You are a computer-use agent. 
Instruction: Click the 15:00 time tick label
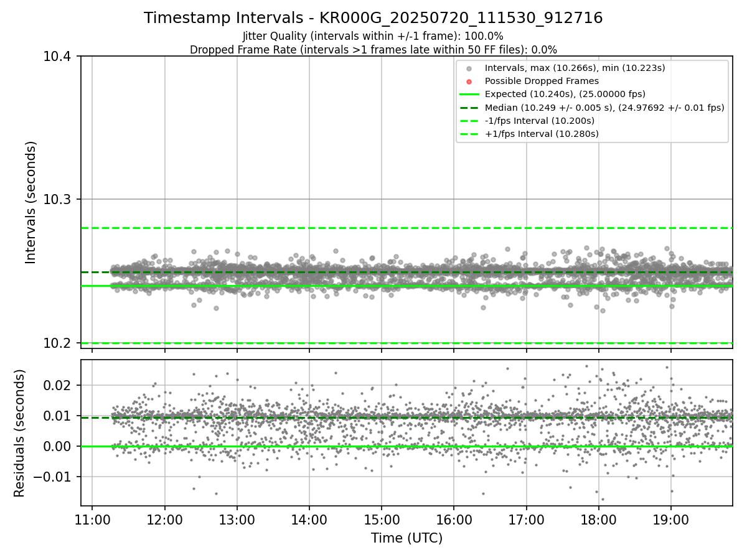click(382, 519)
